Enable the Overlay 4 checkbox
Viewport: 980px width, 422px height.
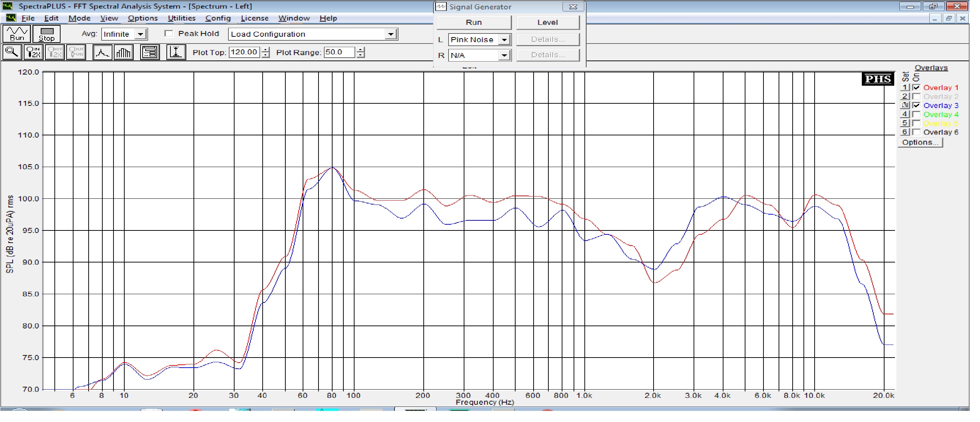pos(917,115)
